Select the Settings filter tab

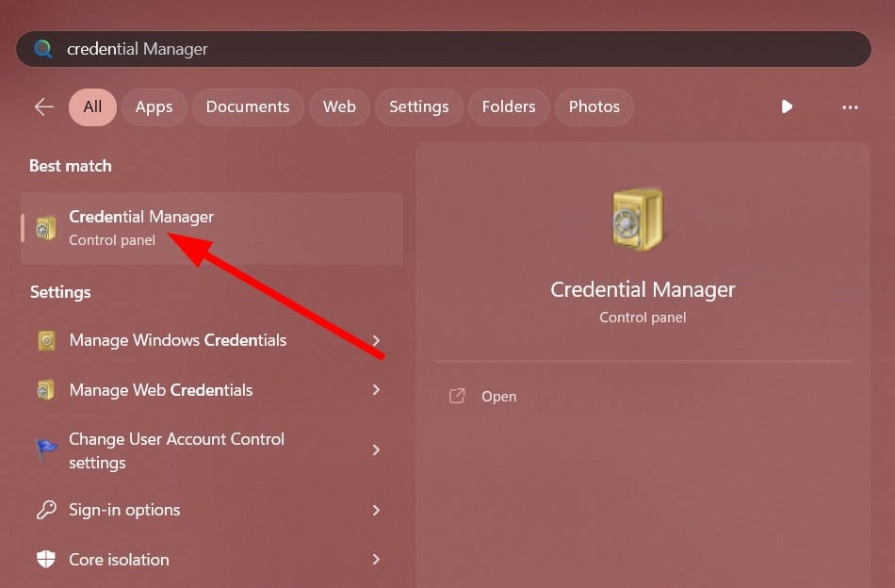click(418, 107)
